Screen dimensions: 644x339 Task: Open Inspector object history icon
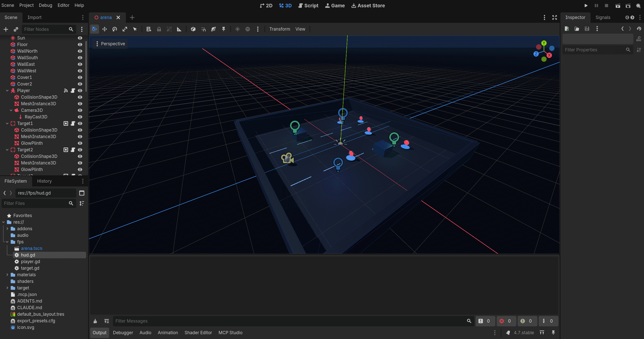pyautogui.click(x=639, y=29)
